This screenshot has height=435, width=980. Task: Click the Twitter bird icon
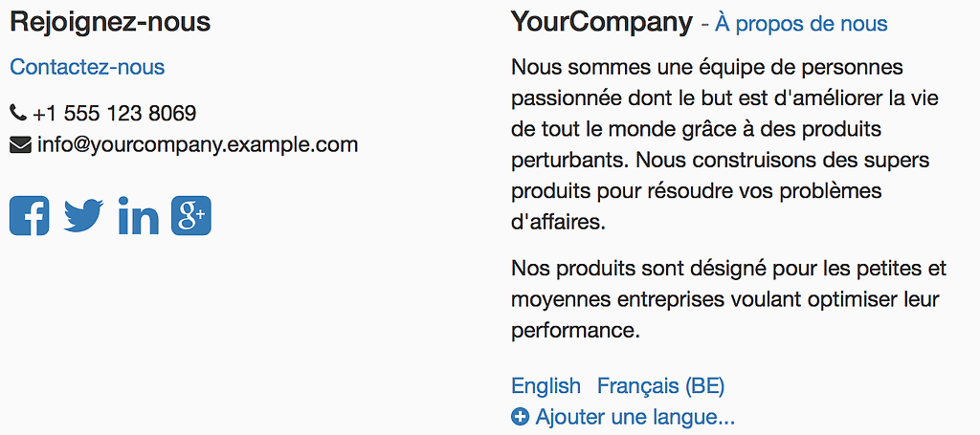[x=83, y=215]
